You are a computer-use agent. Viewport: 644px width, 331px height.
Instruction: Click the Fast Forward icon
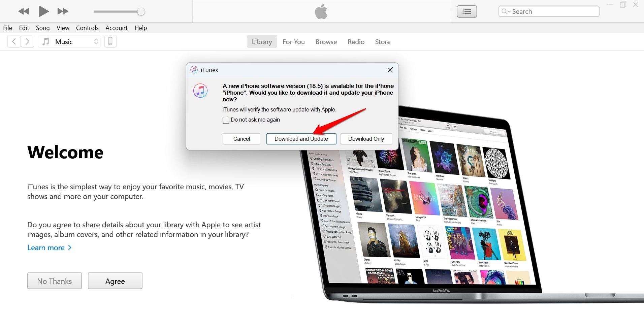click(x=62, y=11)
